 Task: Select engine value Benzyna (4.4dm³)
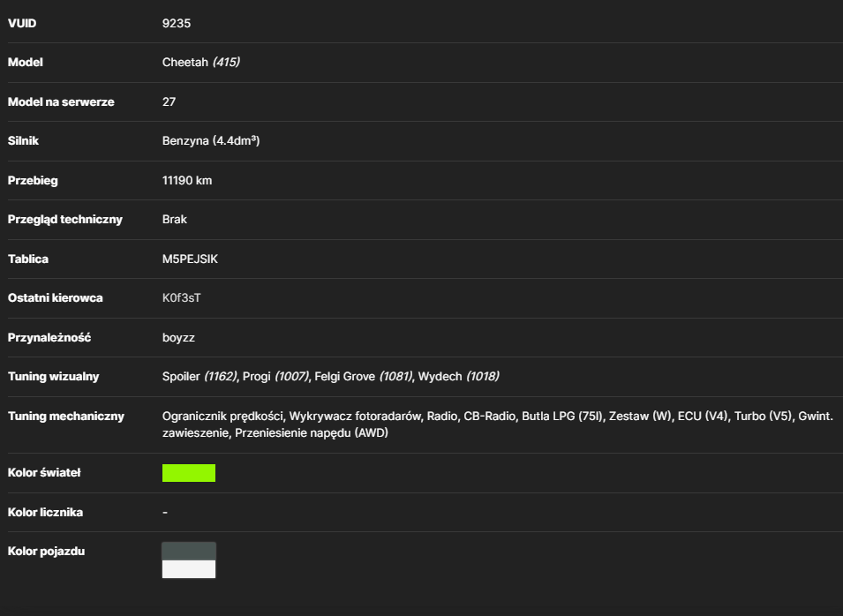[211, 141]
